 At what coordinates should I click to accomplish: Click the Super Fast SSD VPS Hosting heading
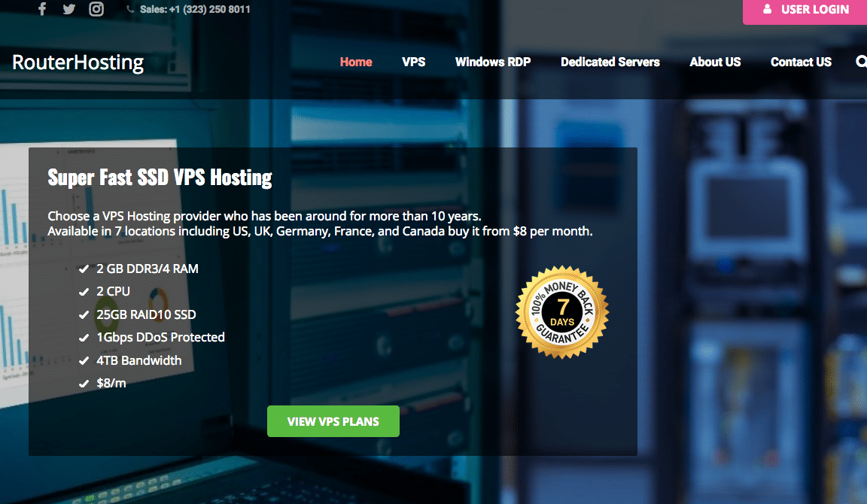point(160,178)
